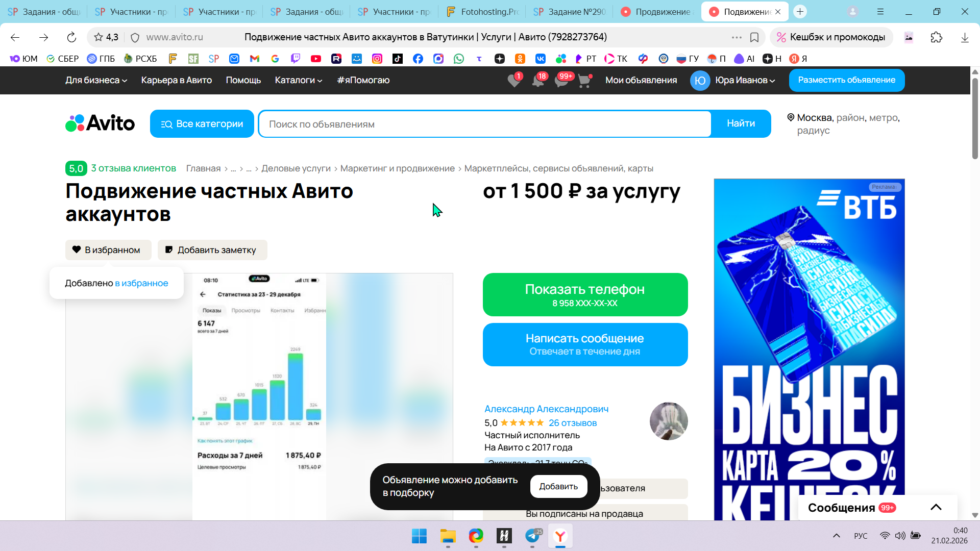Open the Telegram app on the taskbar
The image size is (980, 551).
coord(532,536)
